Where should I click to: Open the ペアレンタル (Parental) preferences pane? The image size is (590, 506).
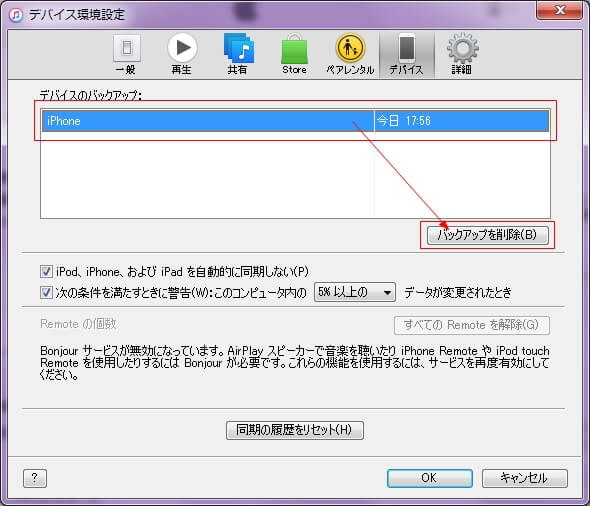pos(350,55)
